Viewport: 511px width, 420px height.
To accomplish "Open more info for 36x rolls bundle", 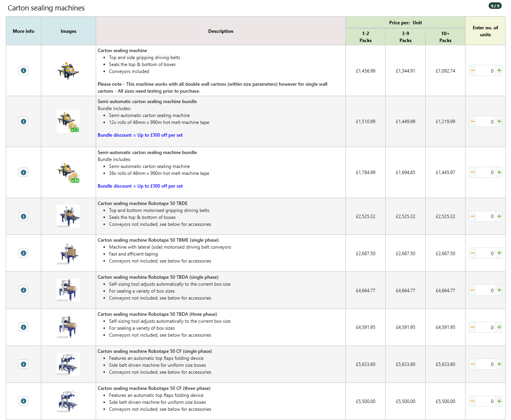I will (x=24, y=173).
